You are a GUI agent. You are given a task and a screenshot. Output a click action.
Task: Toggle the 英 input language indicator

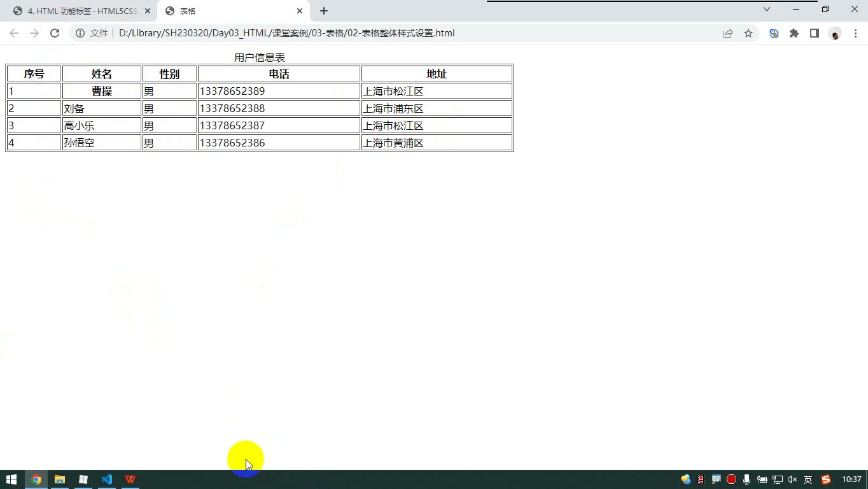(808, 479)
